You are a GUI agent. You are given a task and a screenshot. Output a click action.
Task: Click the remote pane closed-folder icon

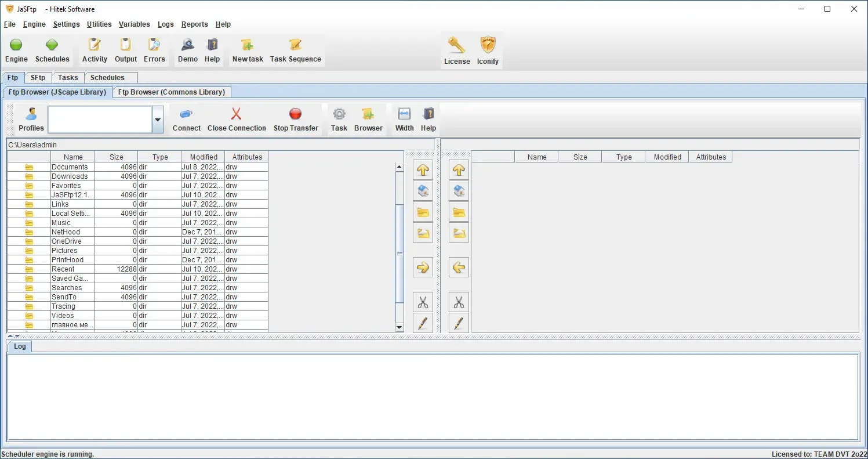459,212
